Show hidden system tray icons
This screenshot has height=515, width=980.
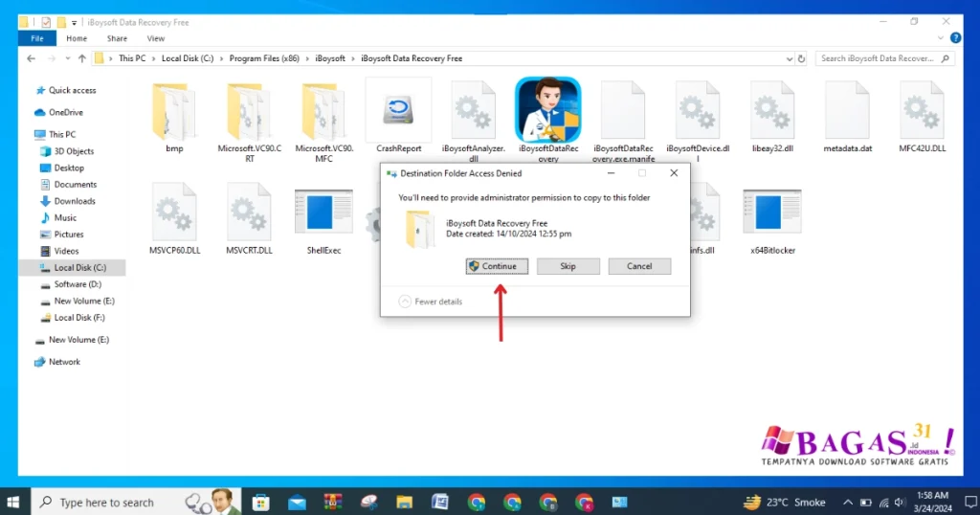click(848, 502)
